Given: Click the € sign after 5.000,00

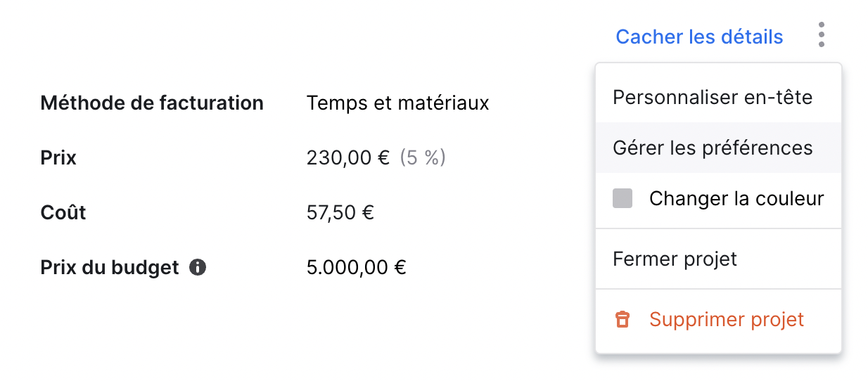Looking at the screenshot, I should tap(400, 268).
